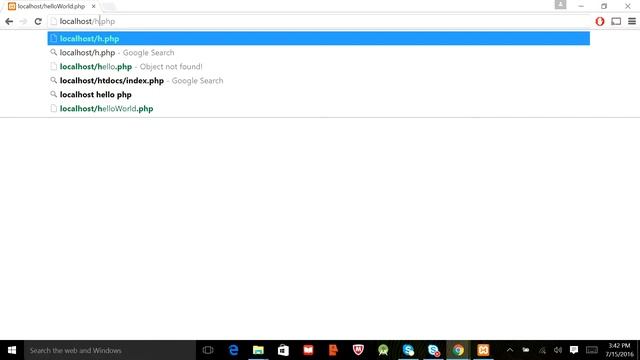Click the forward navigation arrow
640x360 pixels.
[x=23, y=22]
